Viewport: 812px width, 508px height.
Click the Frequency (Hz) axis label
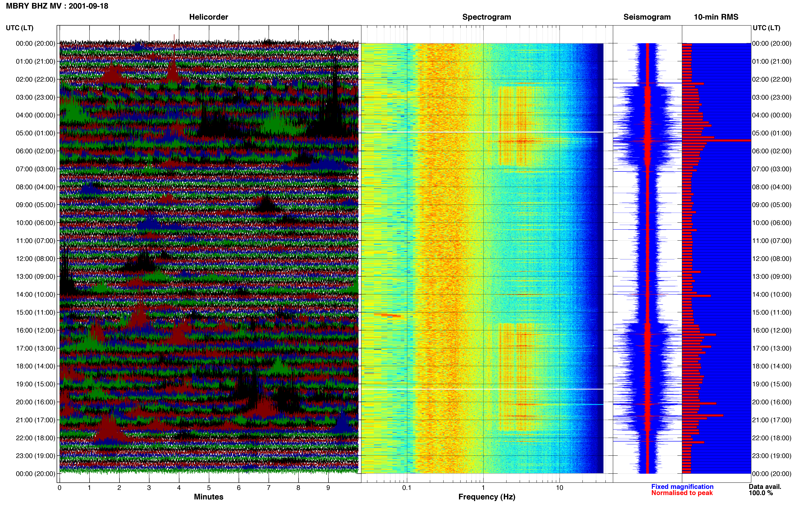click(x=487, y=497)
